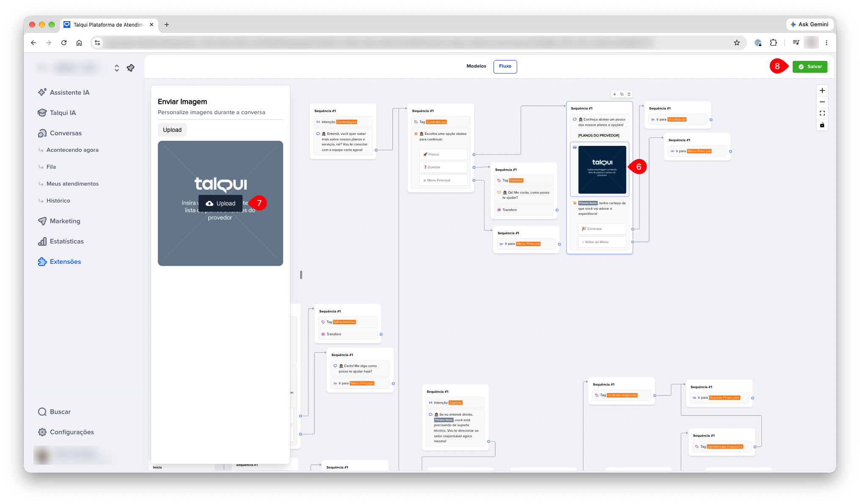Expand the workspace switcher chevrons
This screenshot has width=860, height=504.
(117, 68)
